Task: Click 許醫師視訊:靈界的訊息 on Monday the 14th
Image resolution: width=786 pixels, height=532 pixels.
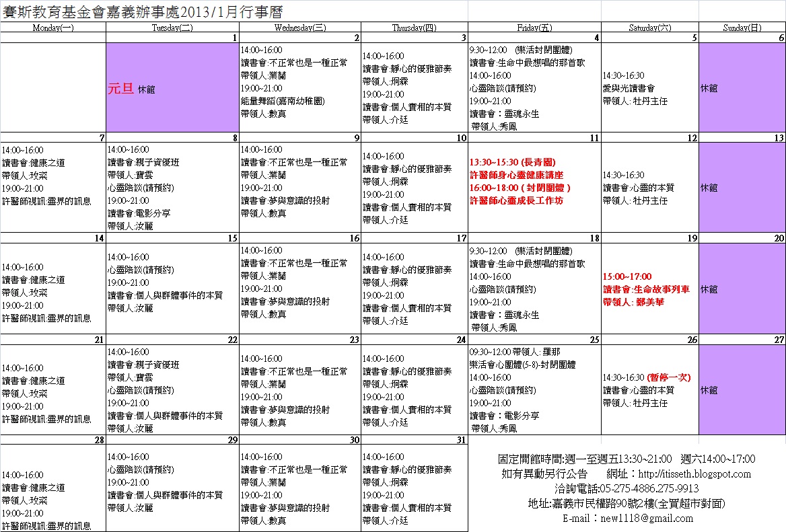Action: [x=46, y=318]
